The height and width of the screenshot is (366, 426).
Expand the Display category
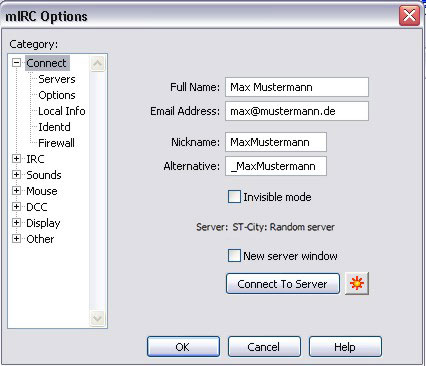[16, 223]
